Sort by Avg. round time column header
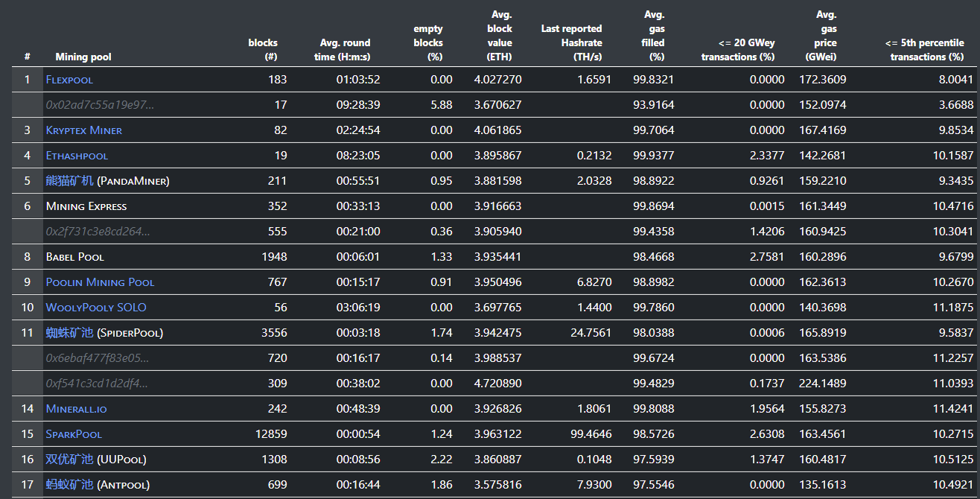The width and height of the screenshot is (980, 499). [345, 49]
